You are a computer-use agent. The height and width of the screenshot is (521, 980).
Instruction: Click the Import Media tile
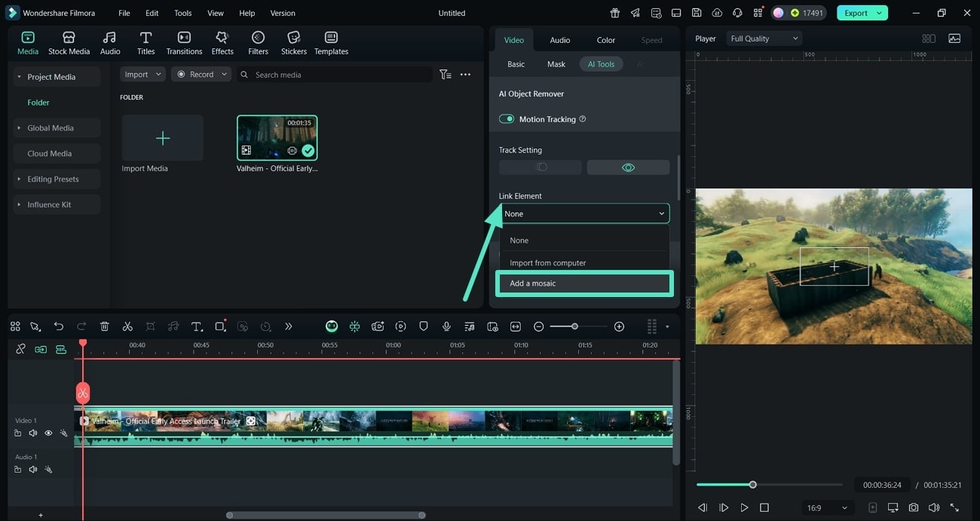click(163, 138)
